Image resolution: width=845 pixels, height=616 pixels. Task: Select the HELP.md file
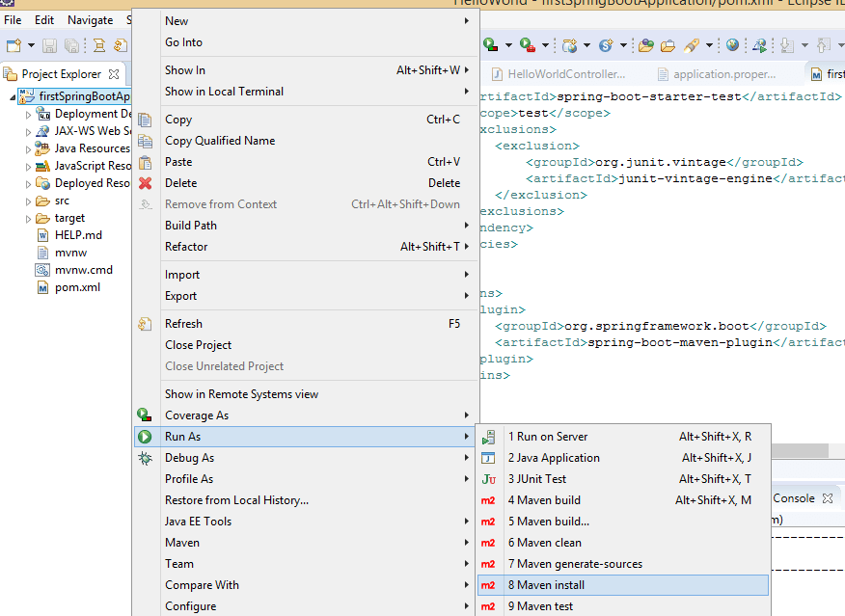[78, 235]
